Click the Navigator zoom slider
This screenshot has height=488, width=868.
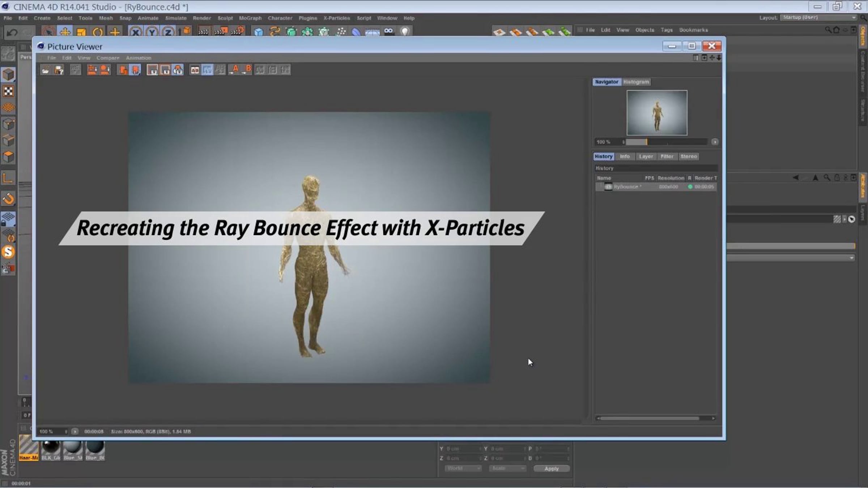tap(666, 142)
